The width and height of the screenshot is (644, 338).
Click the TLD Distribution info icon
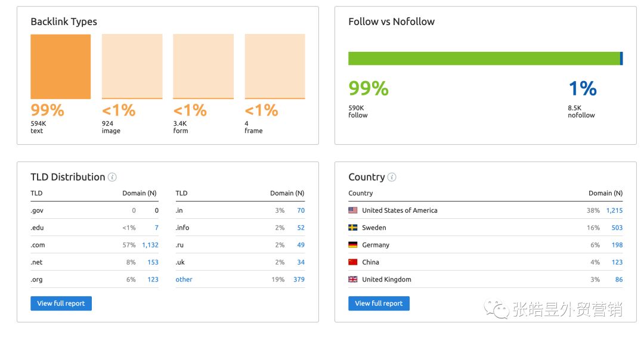[112, 177]
